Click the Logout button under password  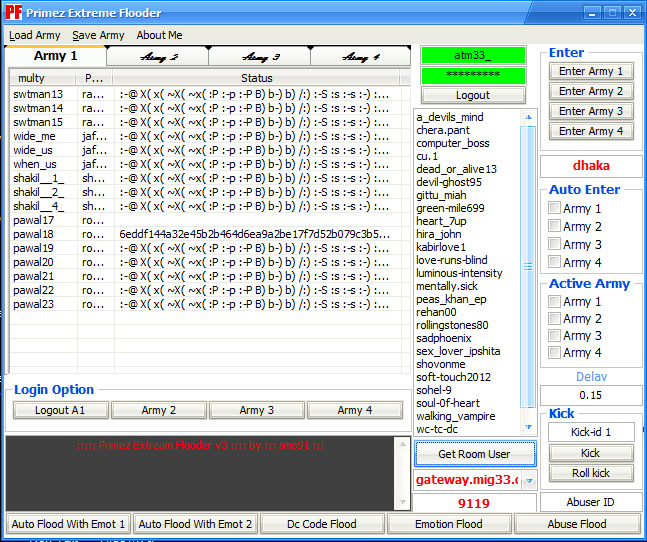(x=473, y=95)
